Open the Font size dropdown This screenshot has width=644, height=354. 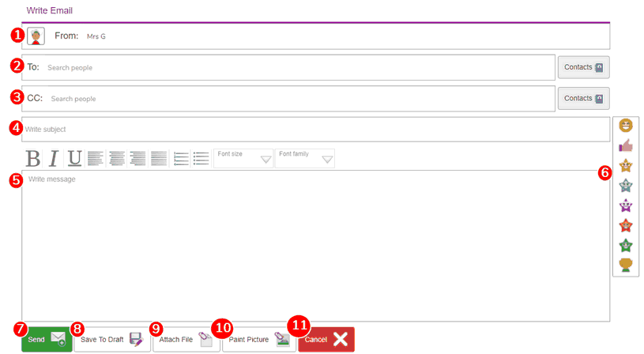pos(243,158)
